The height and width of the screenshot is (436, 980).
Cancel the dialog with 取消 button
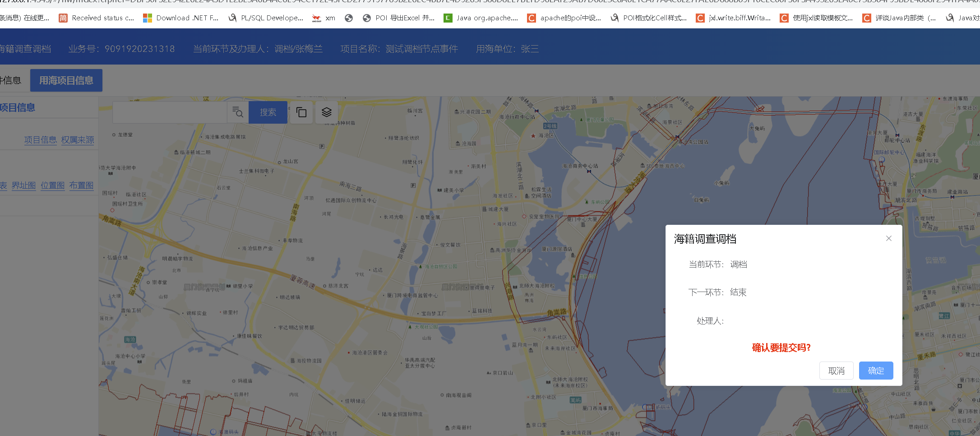pyautogui.click(x=836, y=371)
